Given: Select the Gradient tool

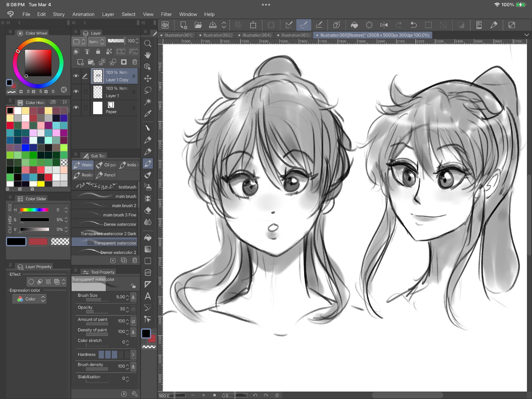Looking at the screenshot, I should [148, 249].
